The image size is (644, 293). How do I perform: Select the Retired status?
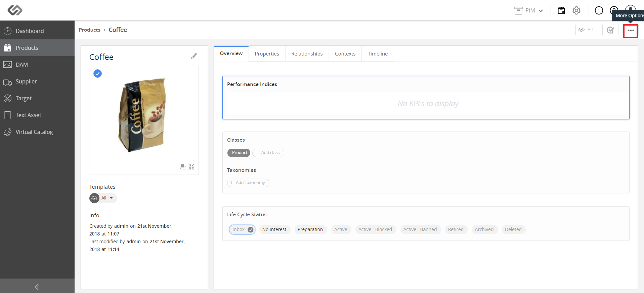coord(456,229)
